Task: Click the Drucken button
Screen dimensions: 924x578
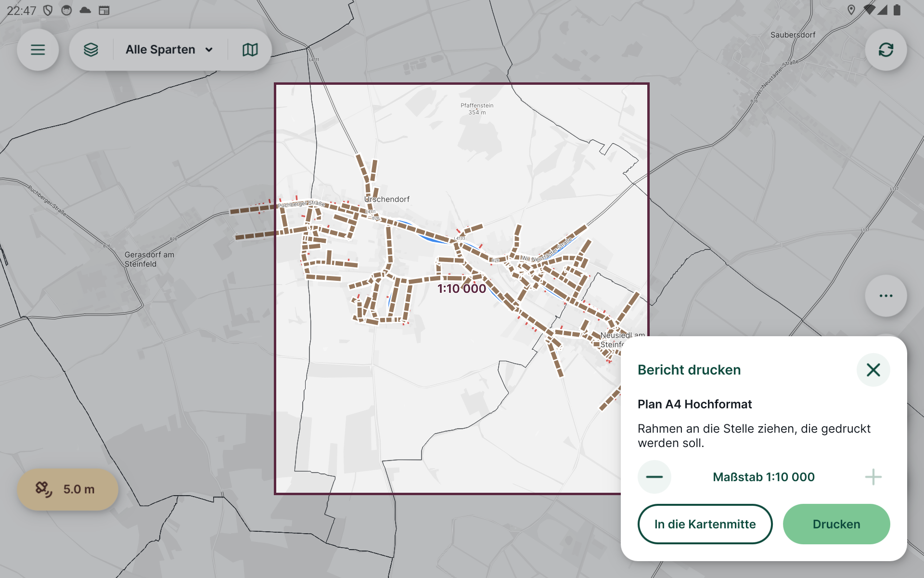Action: point(836,524)
